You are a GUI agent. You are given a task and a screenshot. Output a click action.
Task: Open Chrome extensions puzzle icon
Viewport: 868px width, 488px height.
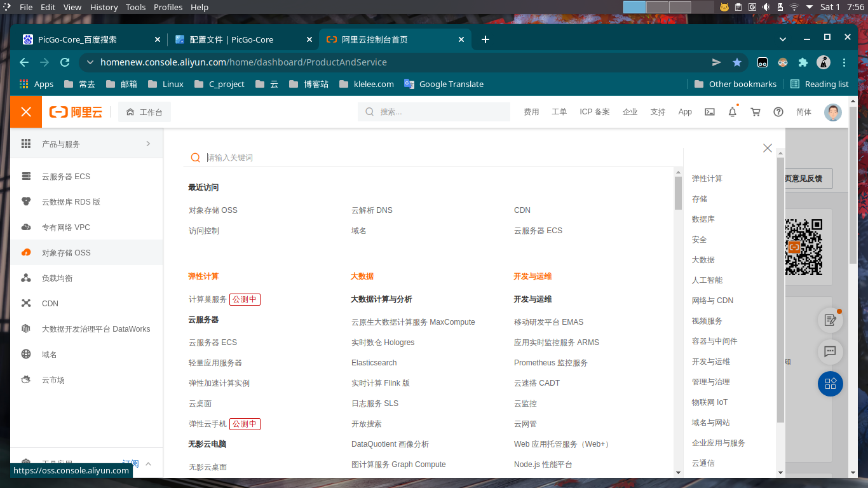pyautogui.click(x=803, y=62)
